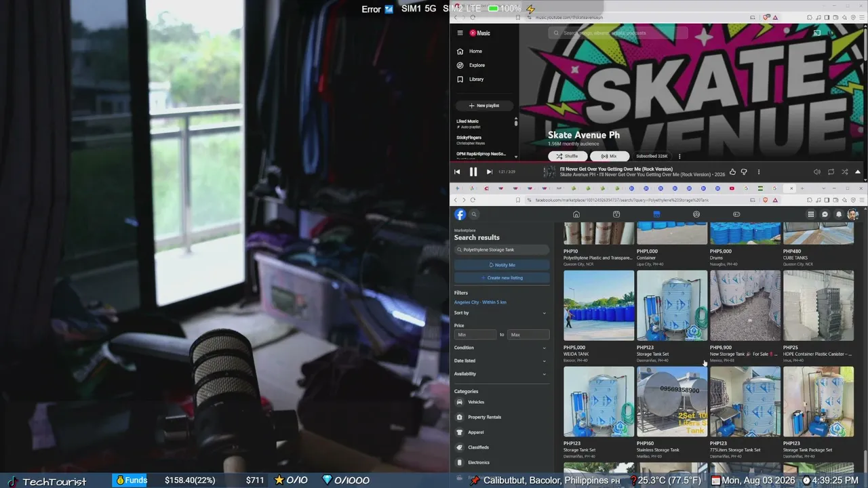The image size is (868, 488).
Task: Like the currently playing song
Action: click(732, 172)
